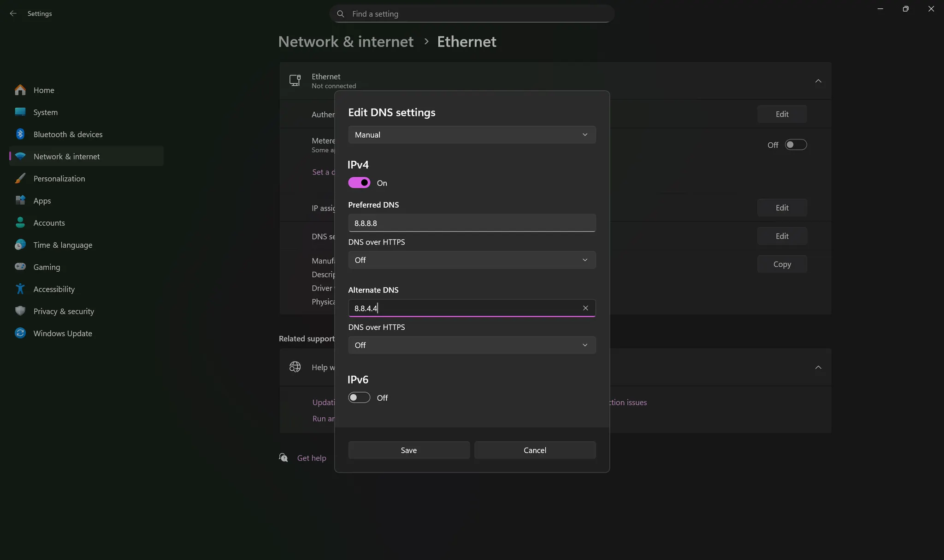
Task: Click the Bluetooth & devices sidebar icon
Action: (x=20, y=134)
